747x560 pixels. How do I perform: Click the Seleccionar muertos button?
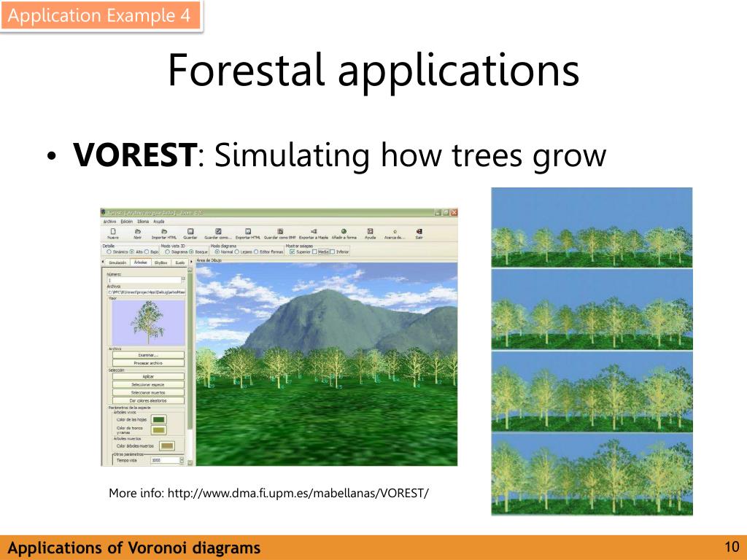(x=148, y=392)
